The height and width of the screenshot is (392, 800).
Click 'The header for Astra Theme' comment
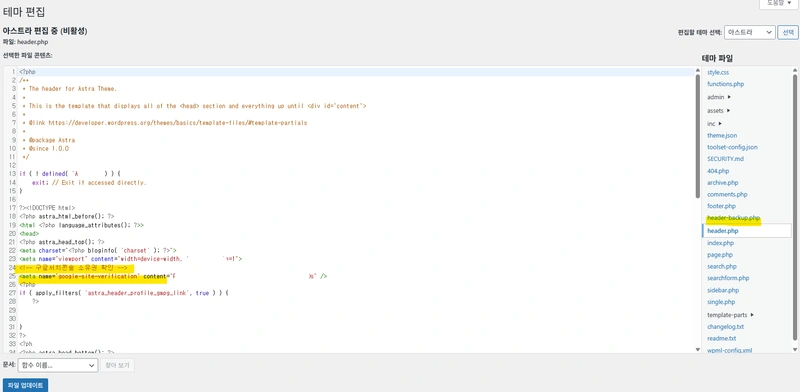point(69,89)
